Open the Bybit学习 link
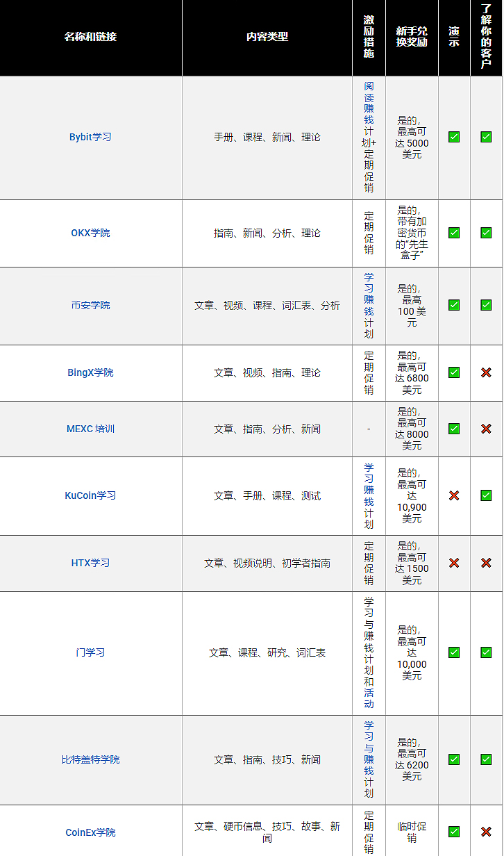 [90, 137]
